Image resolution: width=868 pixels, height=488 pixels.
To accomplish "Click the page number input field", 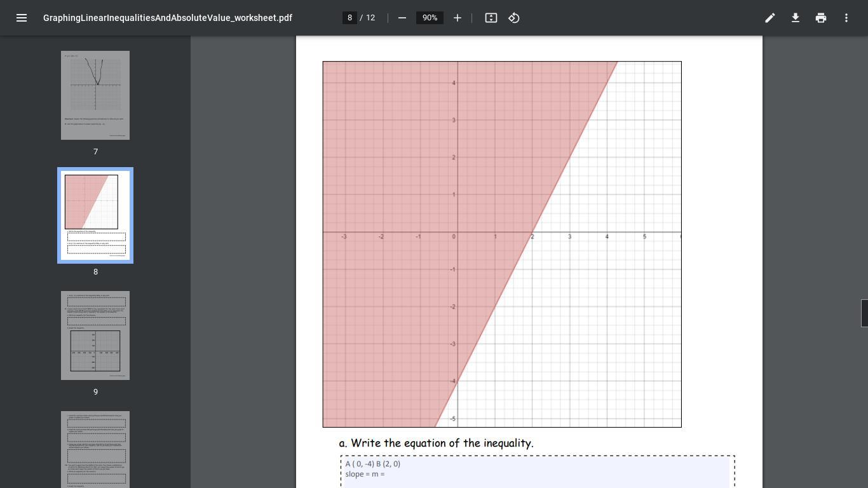I will click(x=349, y=18).
